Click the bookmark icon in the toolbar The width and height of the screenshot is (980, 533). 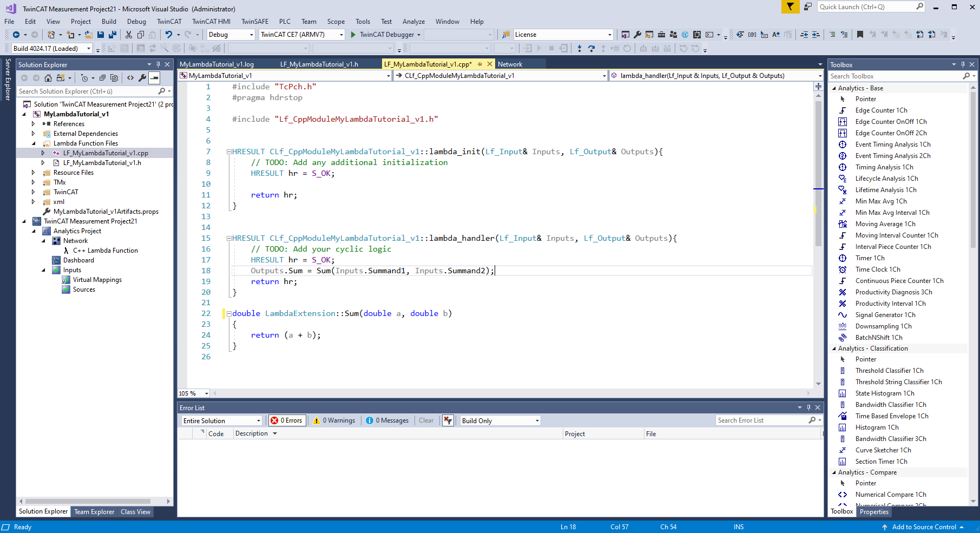[x=860, y=35]
